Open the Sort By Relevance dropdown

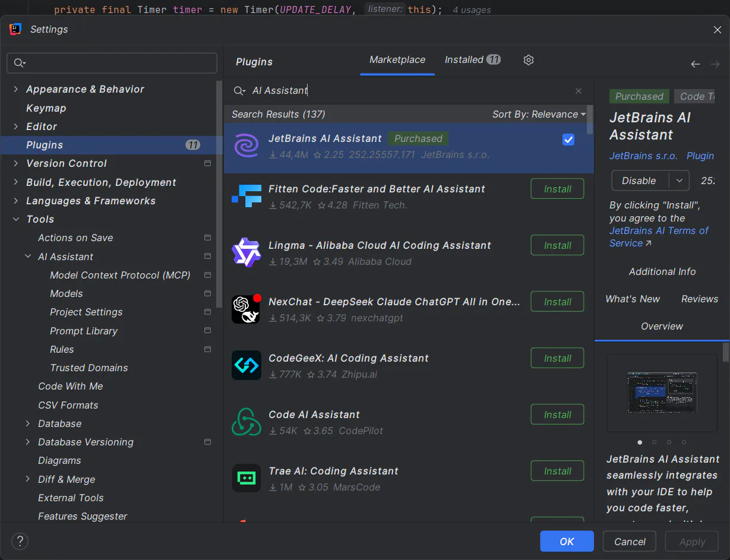point(539,114)
